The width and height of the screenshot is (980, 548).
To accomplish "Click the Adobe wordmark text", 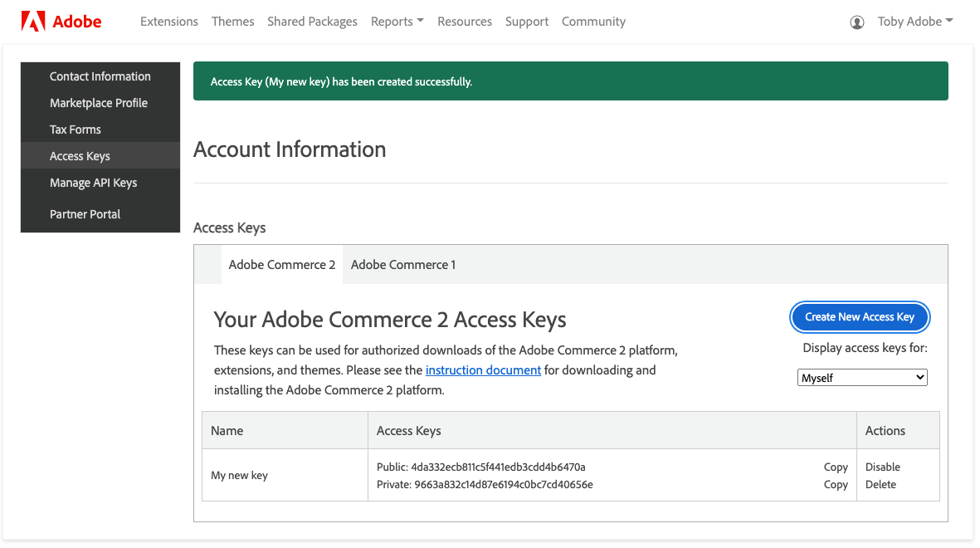I will coord(77,22).
